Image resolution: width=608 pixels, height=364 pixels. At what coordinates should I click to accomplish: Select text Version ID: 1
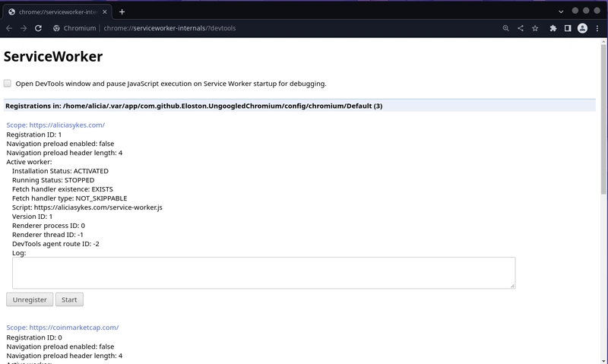32,217
